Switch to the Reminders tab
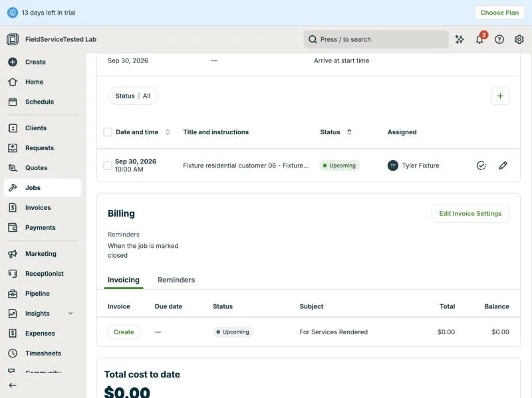This screenshot has width=532, height=398. pyautogui.click(x=176, y=280)
